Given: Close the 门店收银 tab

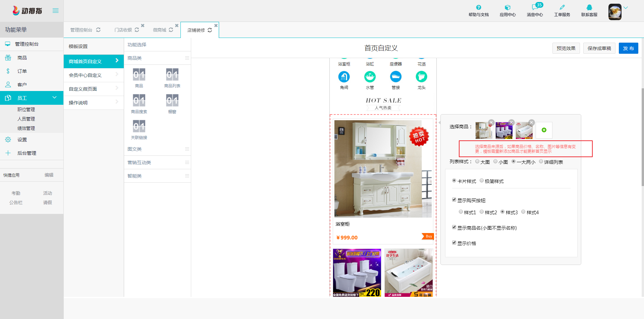Looking at the screenshot, I should (x=143, y=26).
